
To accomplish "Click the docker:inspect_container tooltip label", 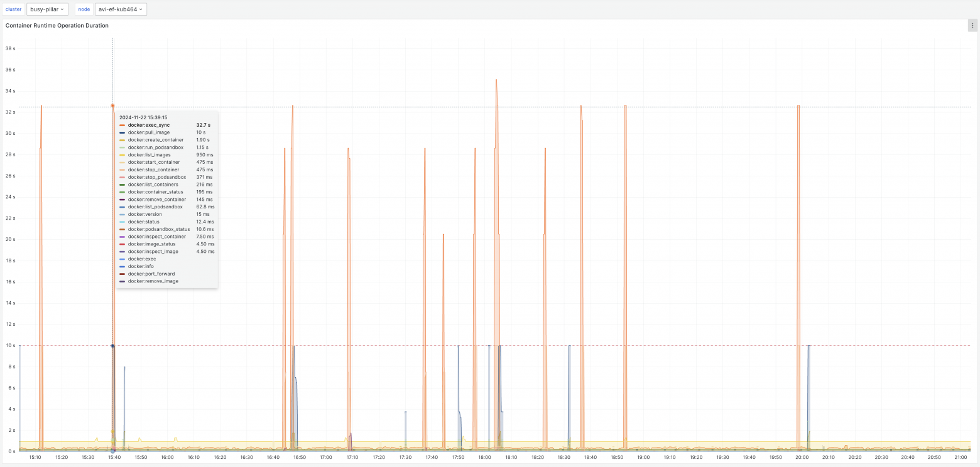I will [x=157, y=237].
